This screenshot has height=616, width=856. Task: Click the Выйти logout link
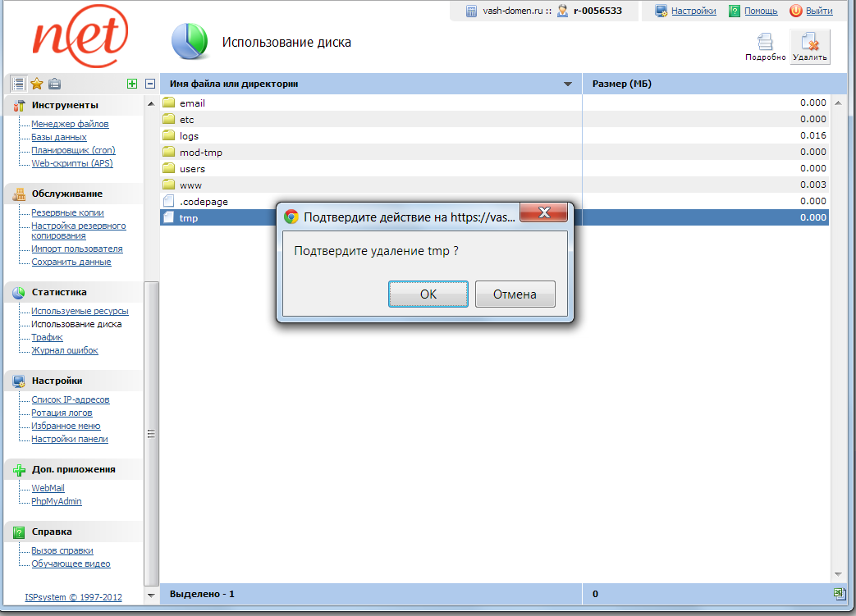pos(818,11)
